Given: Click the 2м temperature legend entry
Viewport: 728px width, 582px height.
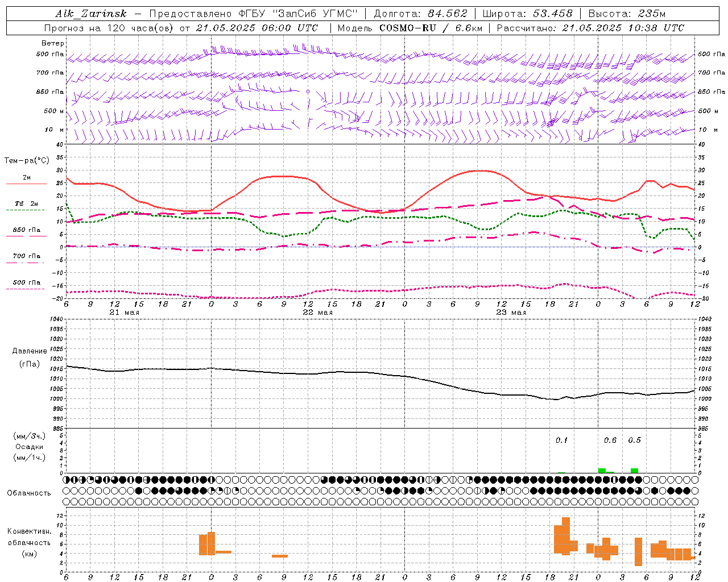Looking at the screenshot, I should click(x=27, y=178).
